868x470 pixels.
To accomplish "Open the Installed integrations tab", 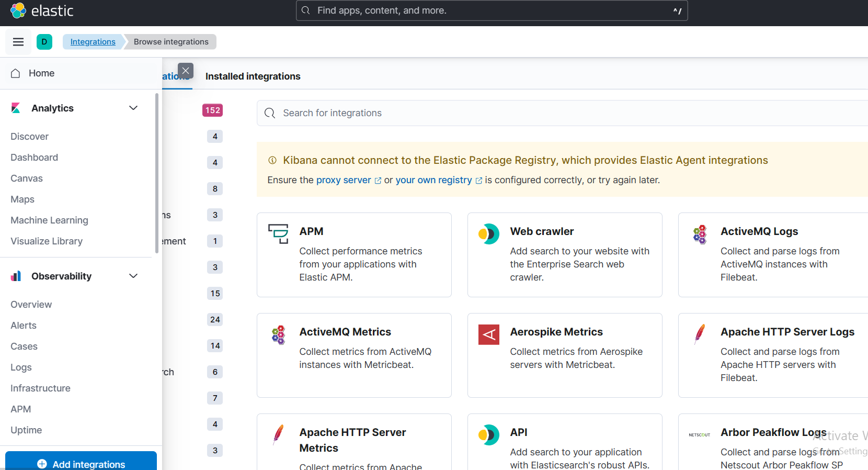I will 253,76.
